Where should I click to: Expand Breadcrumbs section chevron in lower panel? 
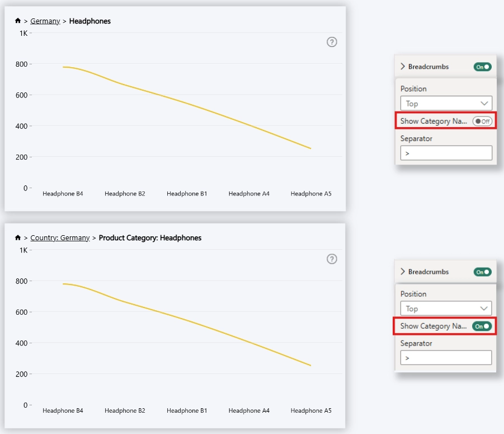[x=403, y=272]
